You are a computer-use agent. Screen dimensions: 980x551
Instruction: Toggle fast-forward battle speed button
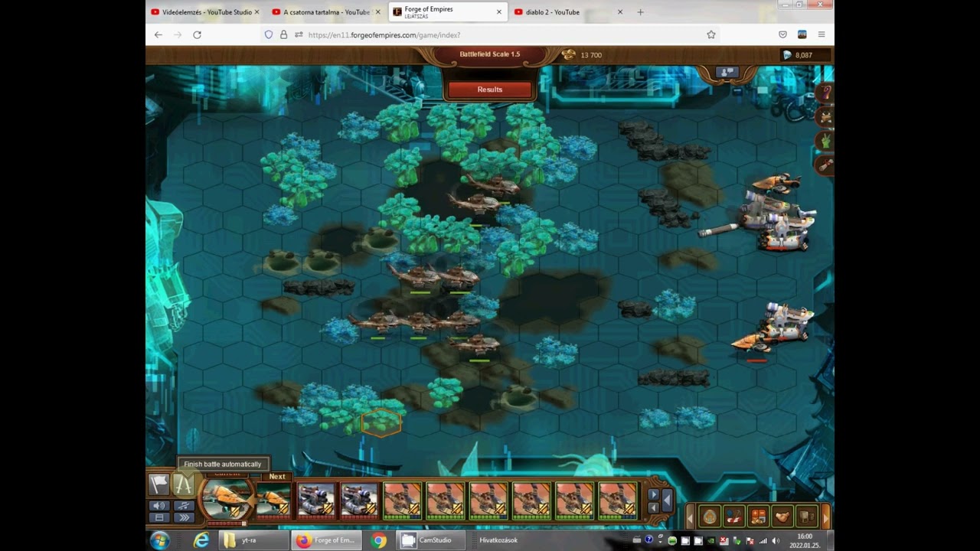[184, 517]
